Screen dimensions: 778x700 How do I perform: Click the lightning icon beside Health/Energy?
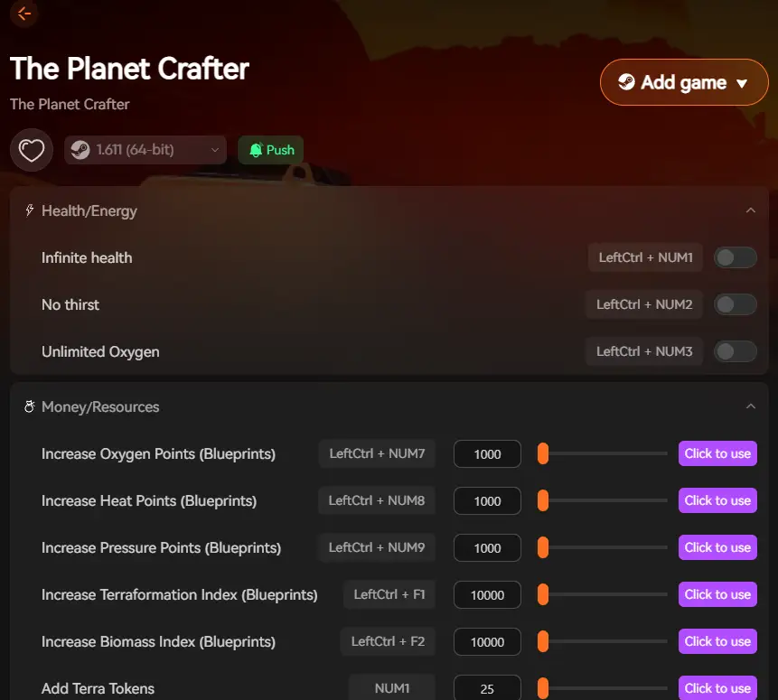tap(28, 210)
